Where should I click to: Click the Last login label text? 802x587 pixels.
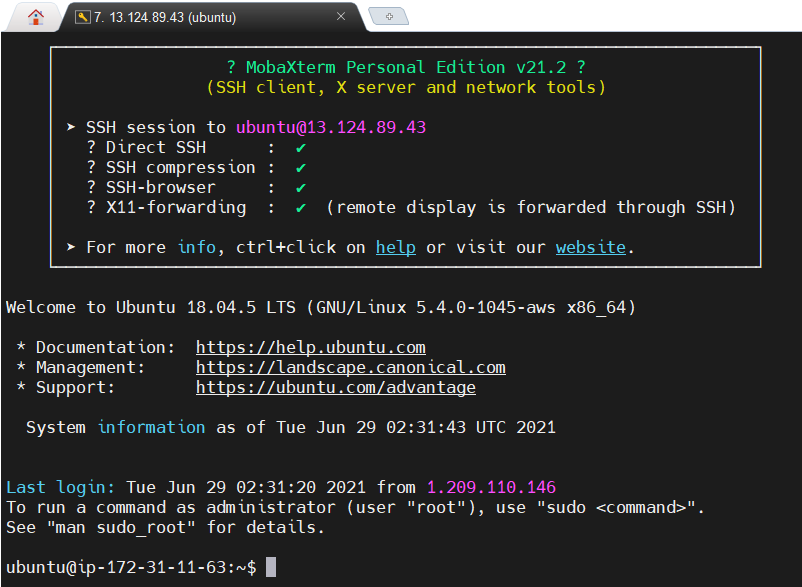(x=60, y=487)
